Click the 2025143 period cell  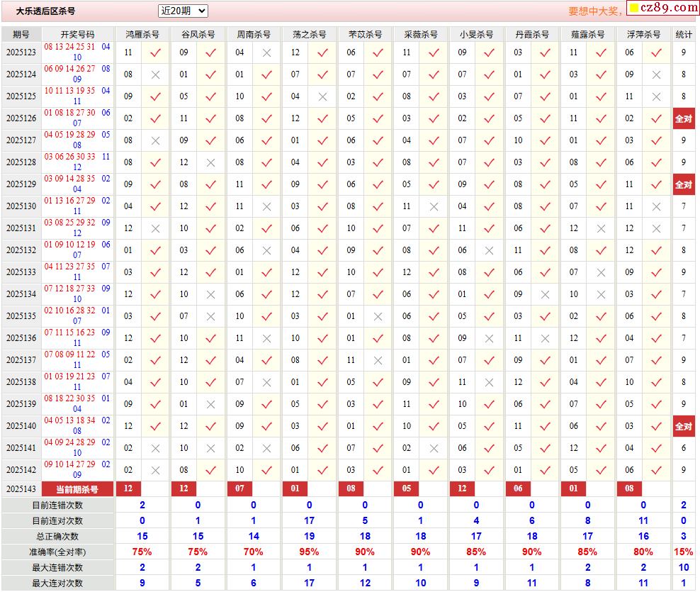(21, 489)
